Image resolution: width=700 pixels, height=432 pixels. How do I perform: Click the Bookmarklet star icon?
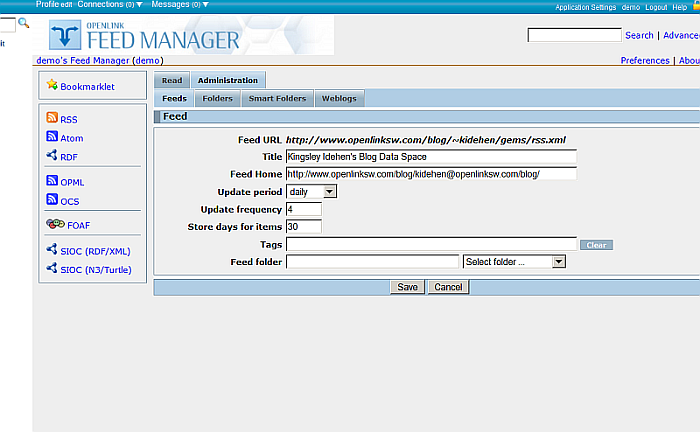(52, 86)
